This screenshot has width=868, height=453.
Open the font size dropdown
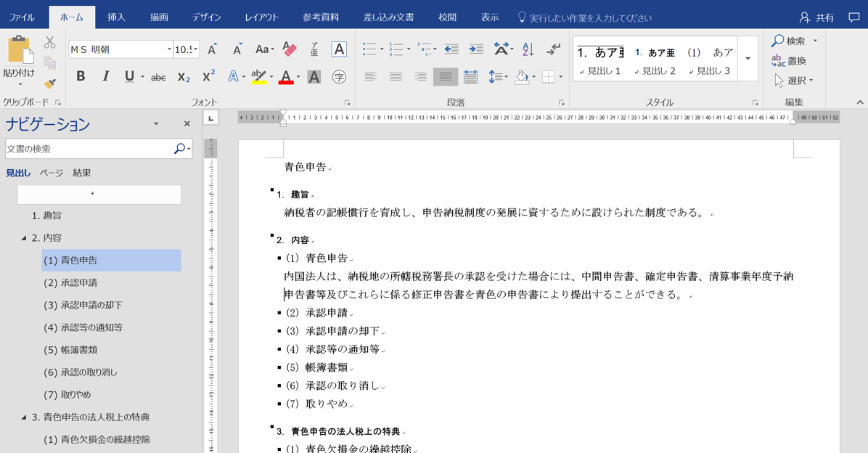coord(196,49)
